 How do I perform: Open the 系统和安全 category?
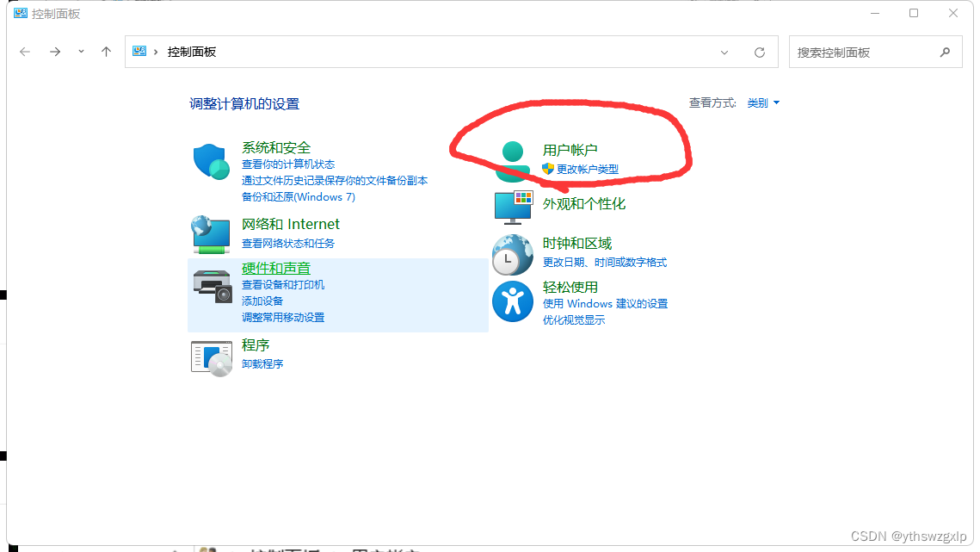point(276,148)
